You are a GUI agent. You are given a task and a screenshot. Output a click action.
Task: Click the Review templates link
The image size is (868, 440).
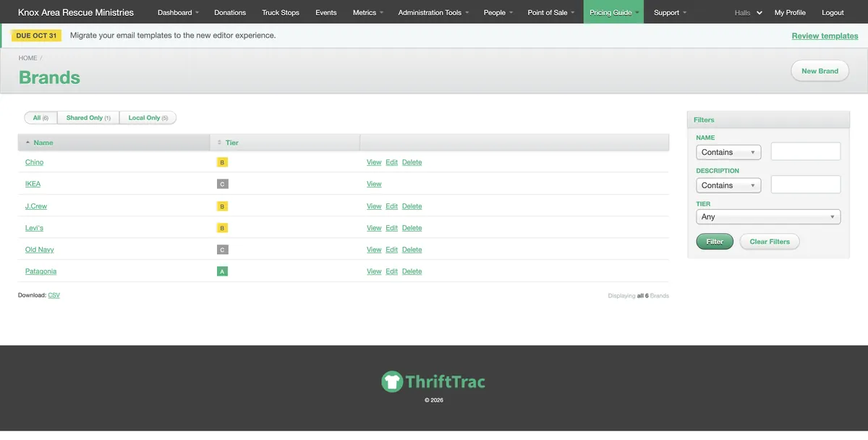click(825, 35)
